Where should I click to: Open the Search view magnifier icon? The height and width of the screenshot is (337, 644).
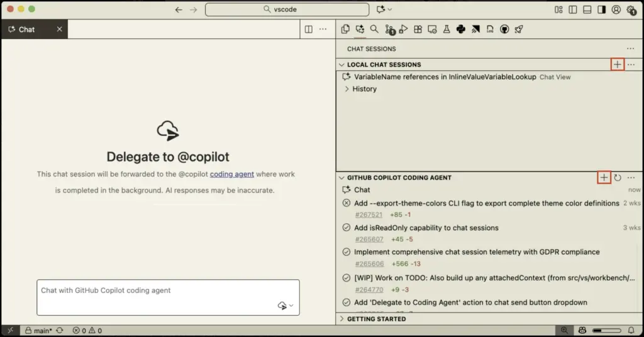point(374,29)
